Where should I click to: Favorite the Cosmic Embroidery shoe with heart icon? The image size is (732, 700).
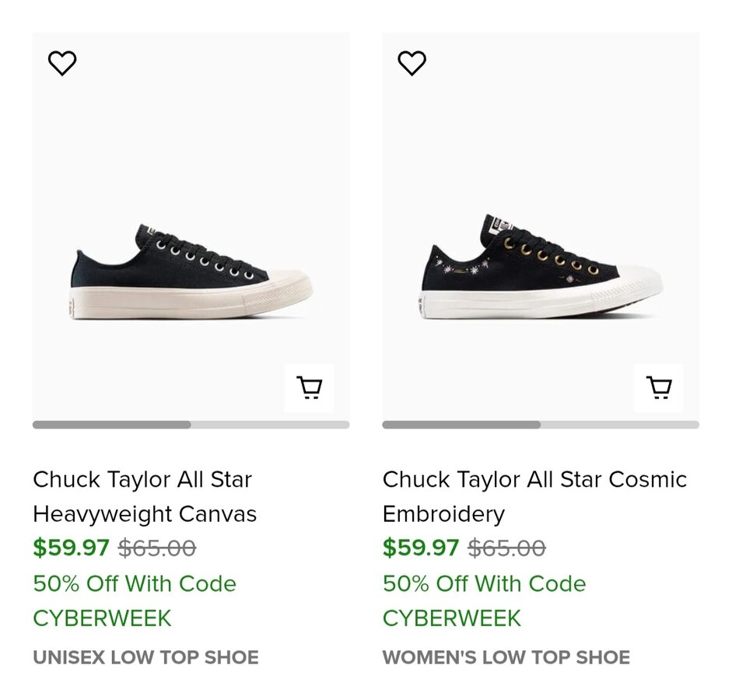[412, 63]
